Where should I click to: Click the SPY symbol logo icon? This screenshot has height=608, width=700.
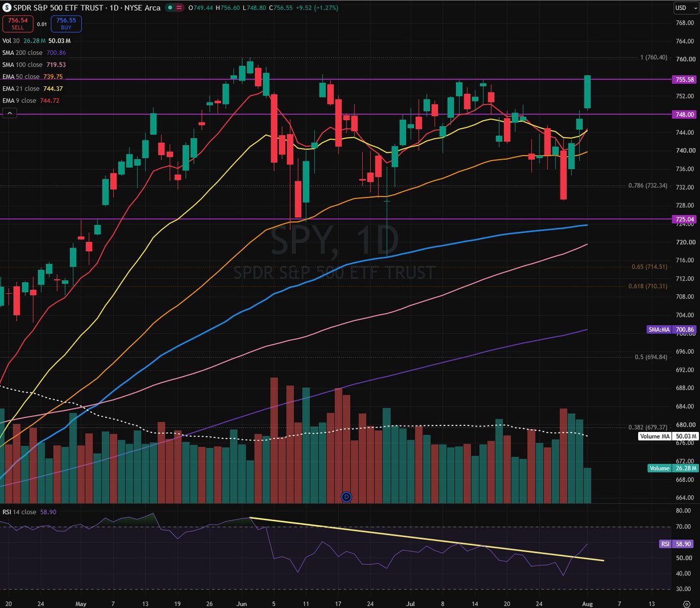[x=7, y=8]
